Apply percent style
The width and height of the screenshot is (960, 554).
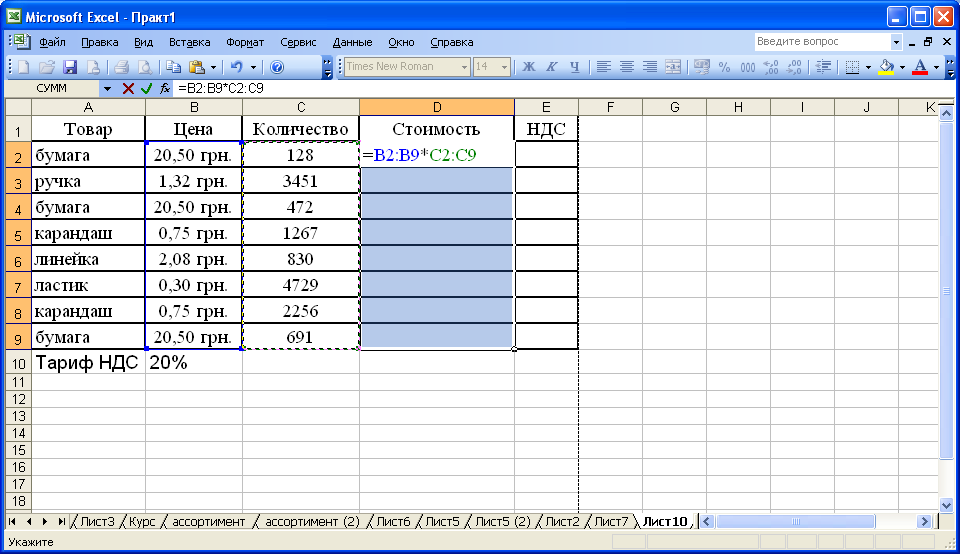(x=724, y=67)
